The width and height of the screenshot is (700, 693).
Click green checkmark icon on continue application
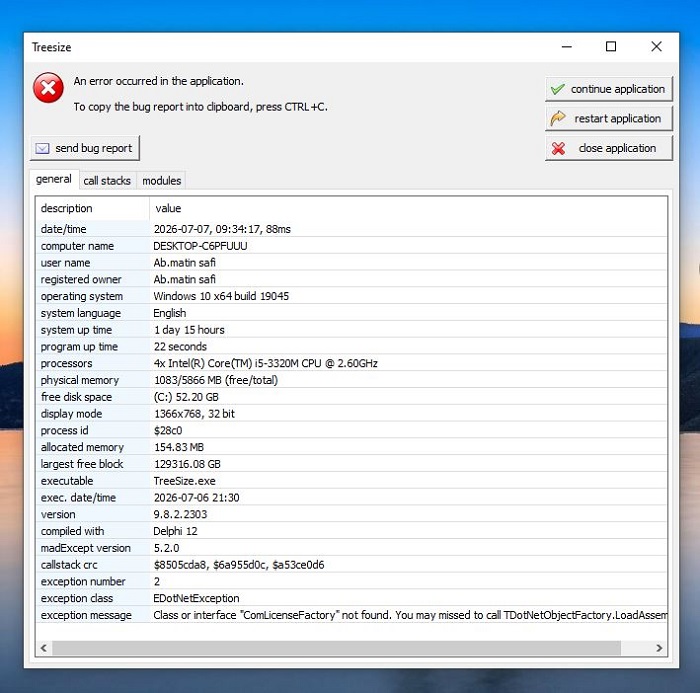point(558,89)
